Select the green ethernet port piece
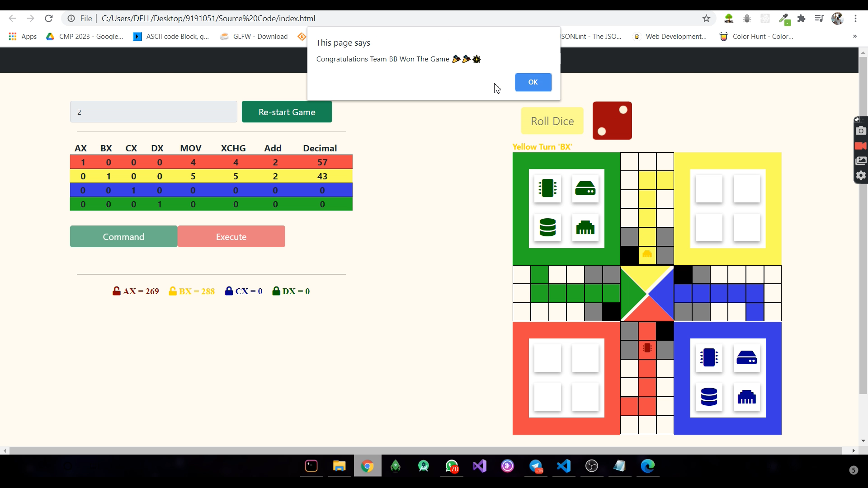Viewport: 868px width, 488px height. pos(585,227)
